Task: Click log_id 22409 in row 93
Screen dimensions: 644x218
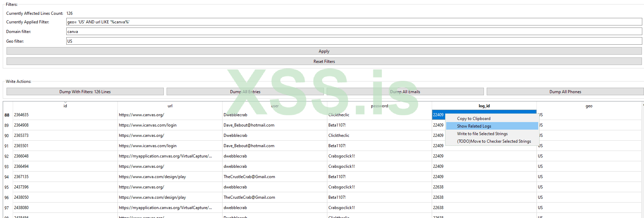Action: 484,166
